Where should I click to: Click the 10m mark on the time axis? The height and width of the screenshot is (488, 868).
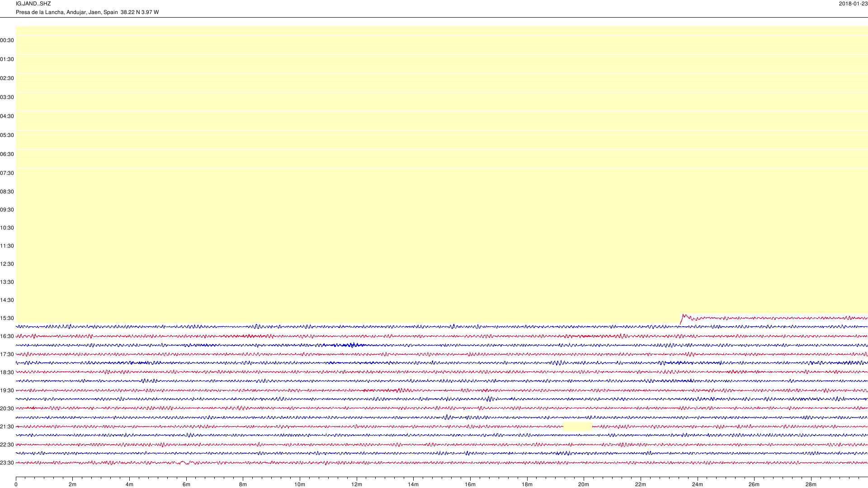click(x=300, y=484)
